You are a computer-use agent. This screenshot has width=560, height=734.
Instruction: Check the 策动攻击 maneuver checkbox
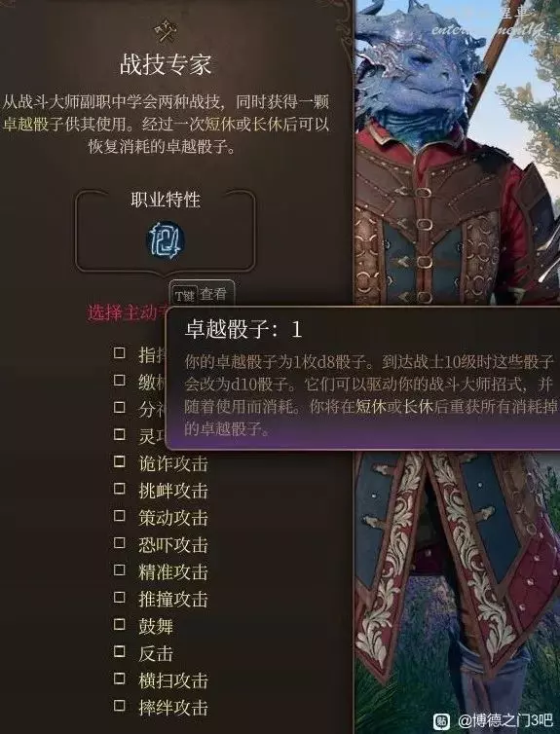(x=120, y=516)
